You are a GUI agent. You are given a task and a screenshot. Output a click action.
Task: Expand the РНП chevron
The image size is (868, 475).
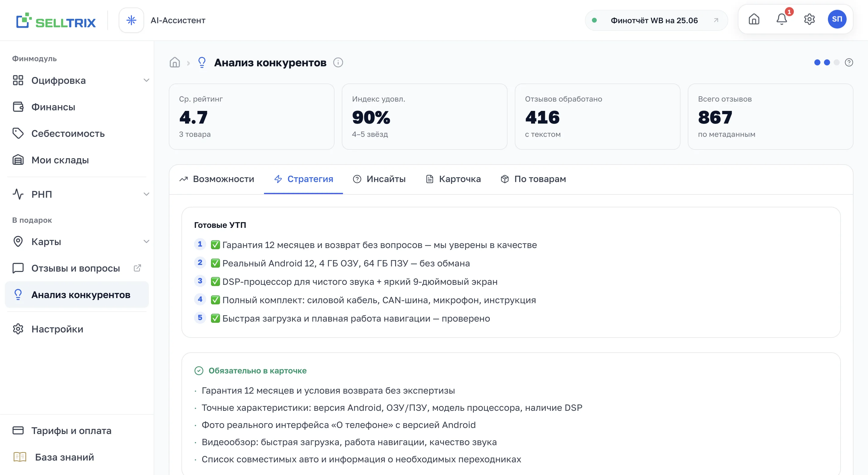(x=146, y=194)
